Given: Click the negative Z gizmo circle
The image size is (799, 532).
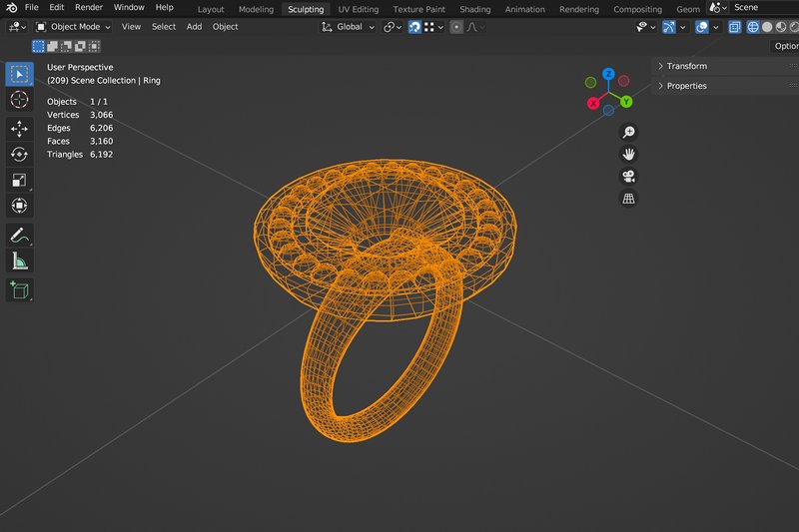Looking at the screenshot, I should coord(608,110).
